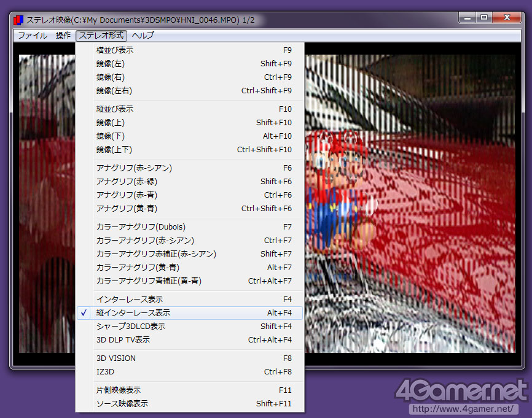Switch to アナグリフ(黄-青) mode
This screenshot has height=418, width=532.
coord(190,209)
